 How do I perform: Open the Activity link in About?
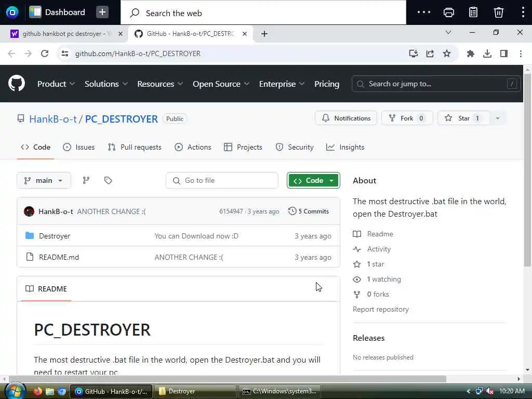click(x=379, y=249)
